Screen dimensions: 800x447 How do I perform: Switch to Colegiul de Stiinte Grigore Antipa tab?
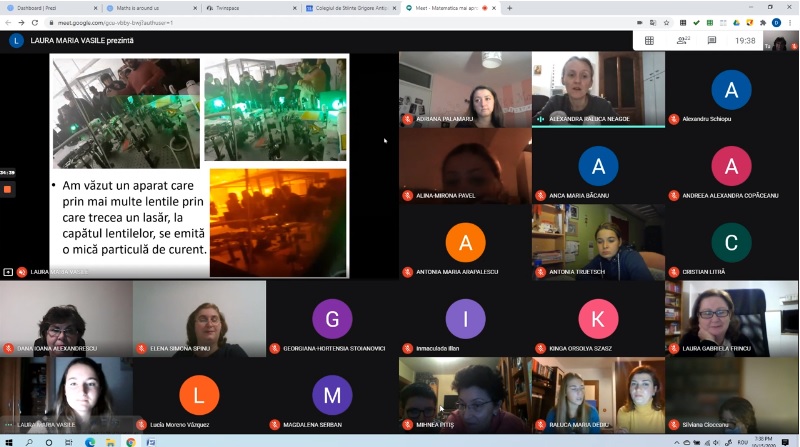pyautogui.click(x=350, y=8)
